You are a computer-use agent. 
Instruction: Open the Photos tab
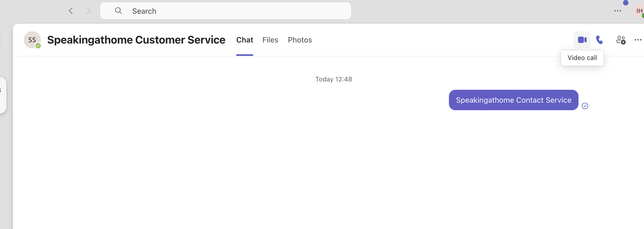tap(300, 40)
